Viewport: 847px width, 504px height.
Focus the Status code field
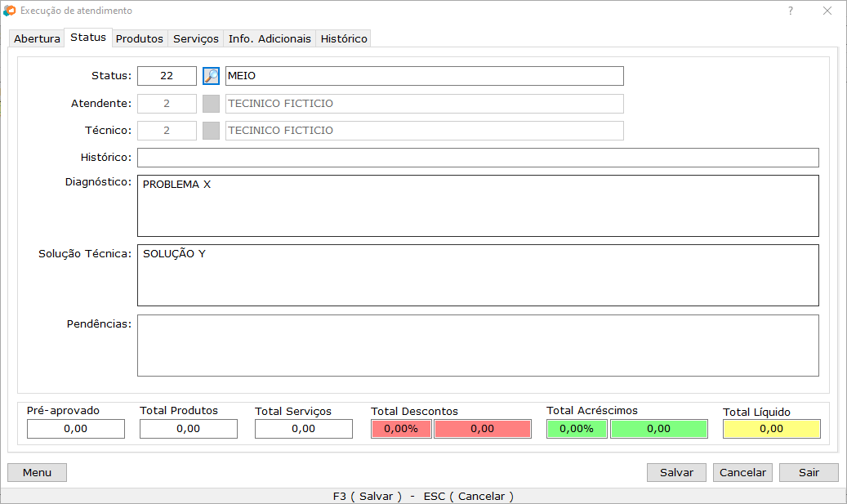pyautogui.click(x=167, y=76)
